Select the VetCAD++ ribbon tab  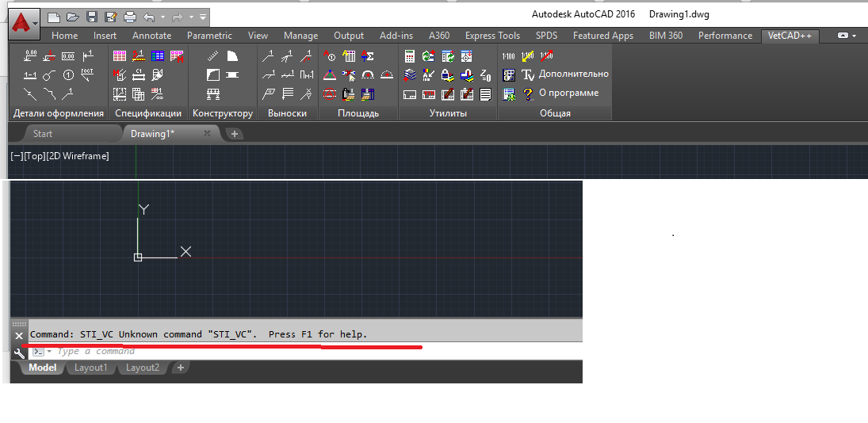pos(790,36)
